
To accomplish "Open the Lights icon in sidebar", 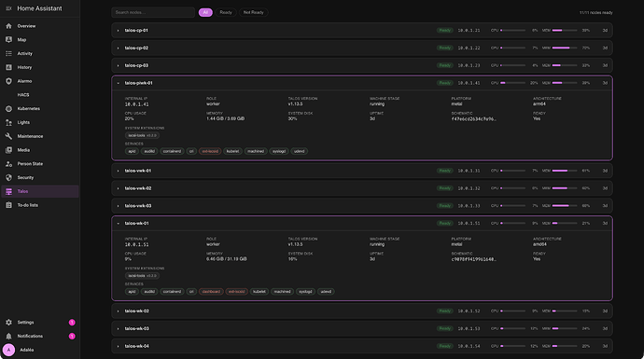I will (8, 122).
